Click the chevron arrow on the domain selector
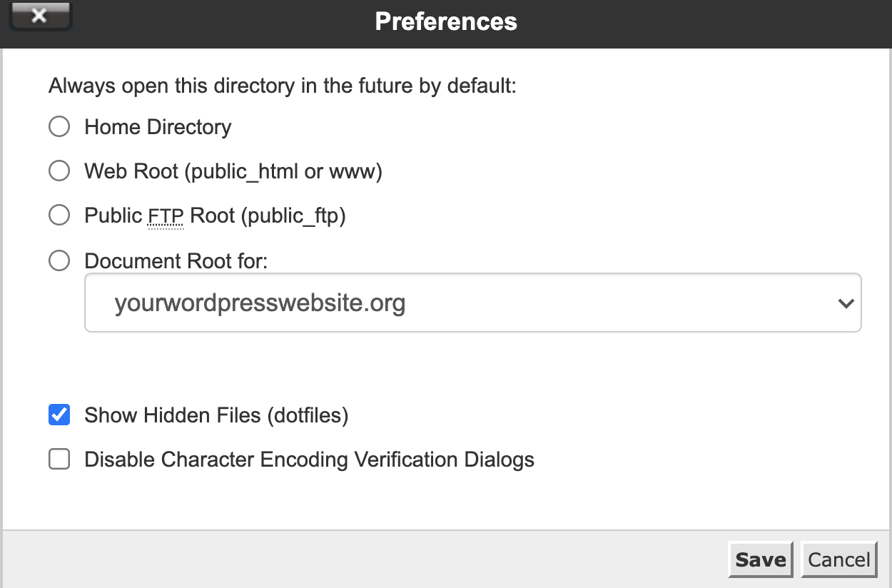 point(846,303)
